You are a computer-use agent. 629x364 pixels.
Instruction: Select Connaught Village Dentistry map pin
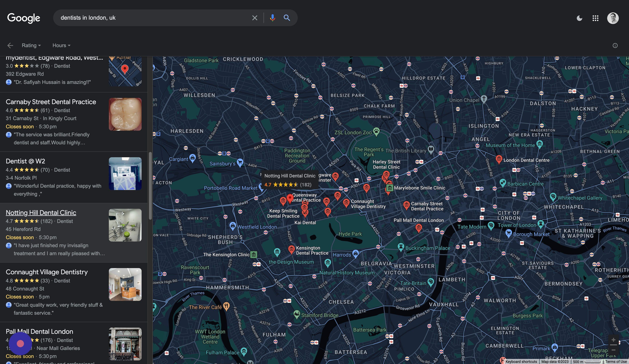[346, 203]
